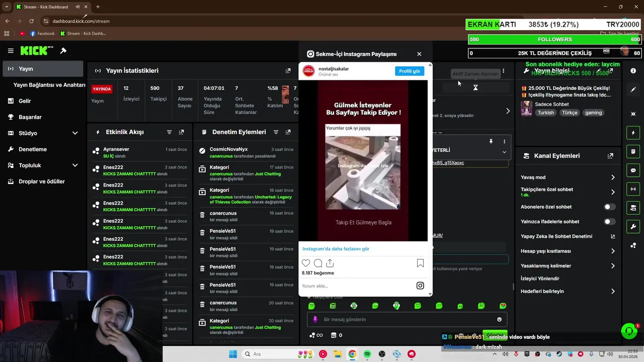Screen dimensions: 644x362
Task: Enable Yalnızca ifadelerle sohbet toggle
Action: (609, 221)
